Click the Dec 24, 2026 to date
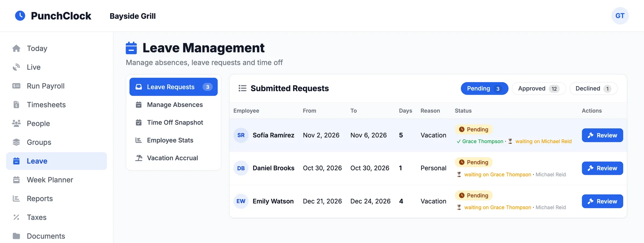 tap(370, 201)
